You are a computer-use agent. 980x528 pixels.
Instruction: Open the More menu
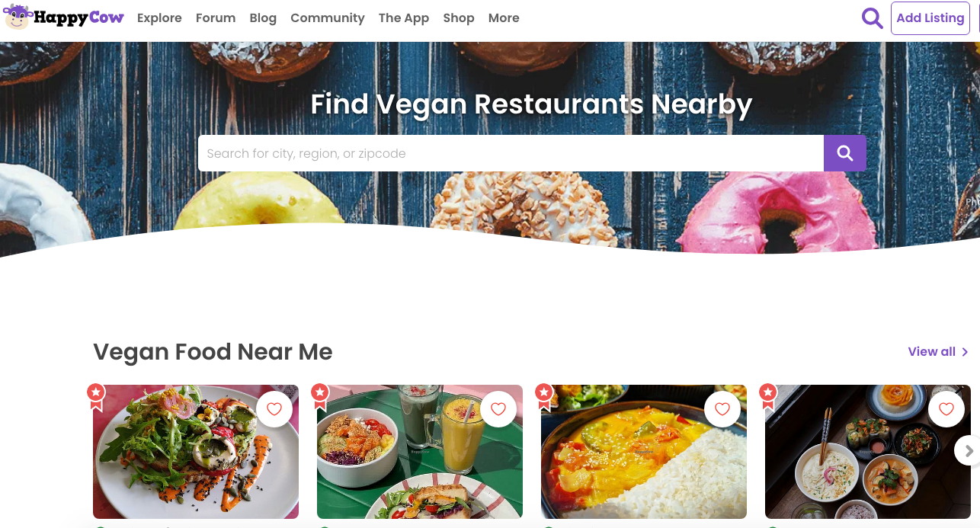(504, 18)
